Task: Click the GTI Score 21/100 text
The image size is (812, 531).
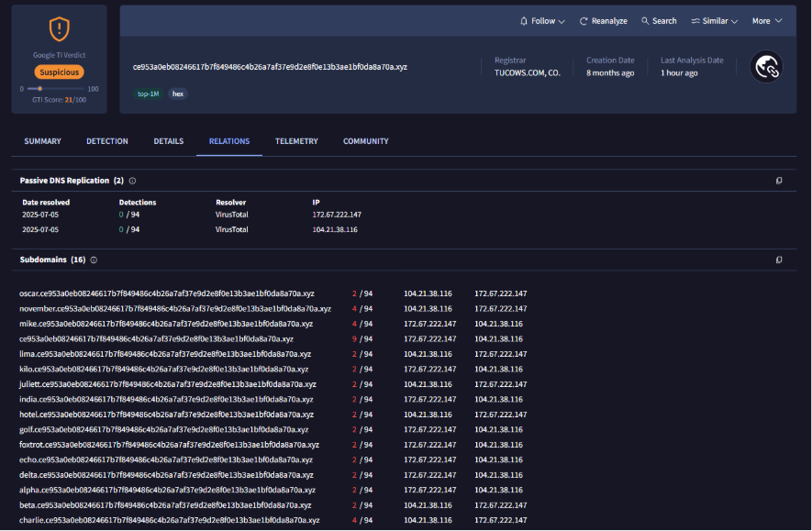Action: pyautogui.click(x=59, y=100)
